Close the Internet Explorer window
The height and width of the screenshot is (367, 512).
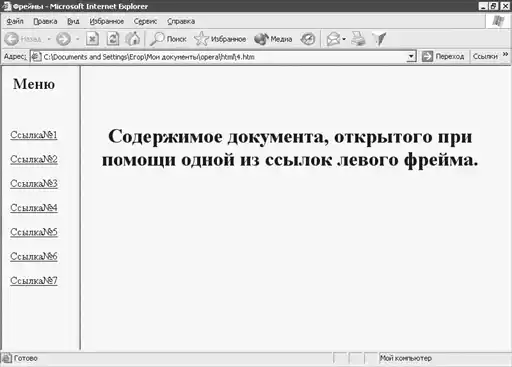tap(504, 6)
